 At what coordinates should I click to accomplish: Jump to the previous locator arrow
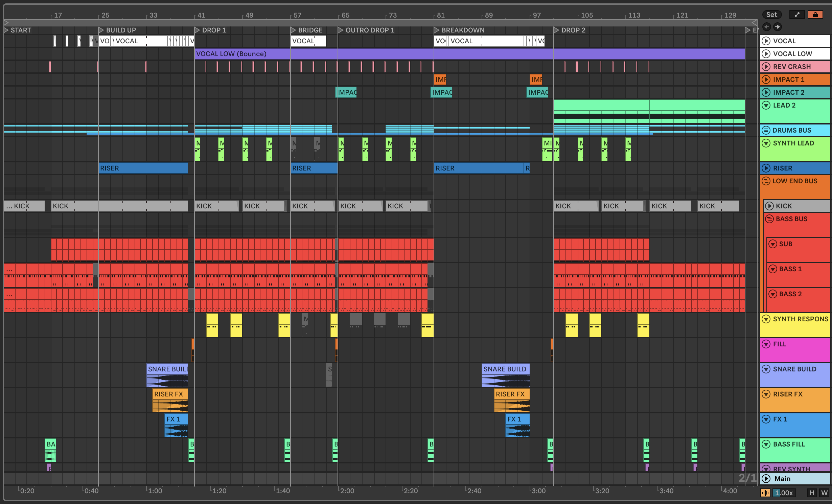pos(767,27)
